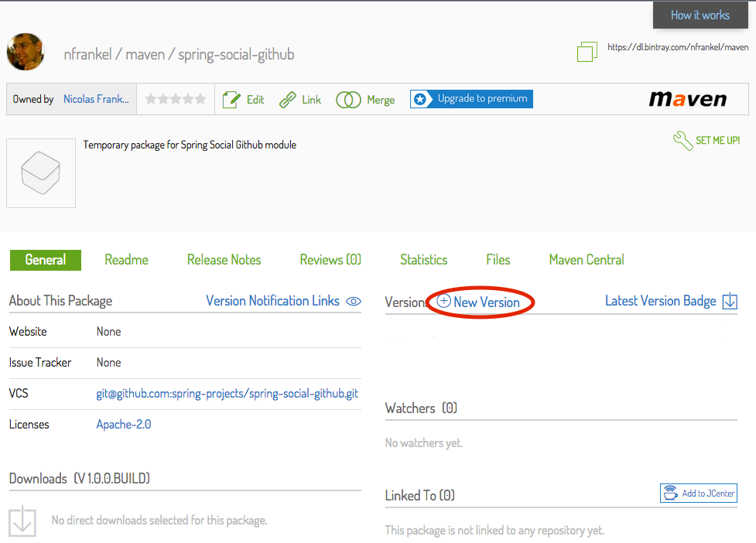Screen dimensions: 756x543
Task: Click the Latest Version Badge download icon
Action: click(x=729, y=302)
